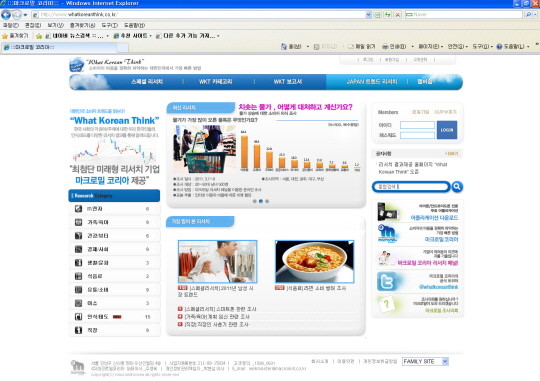Open the 도구(O) dropdown in the command bar

(x=482, y=47)
